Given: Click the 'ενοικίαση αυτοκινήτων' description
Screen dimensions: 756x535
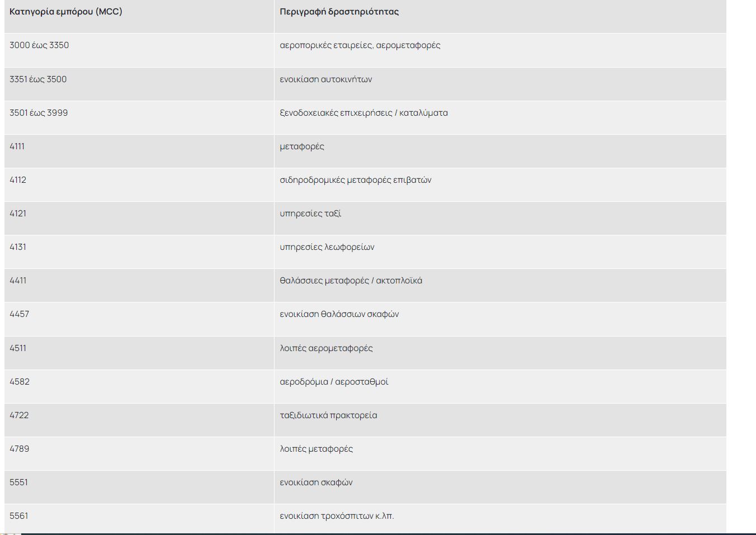Looking at the screenshot, I should click(x=325, y=79).
